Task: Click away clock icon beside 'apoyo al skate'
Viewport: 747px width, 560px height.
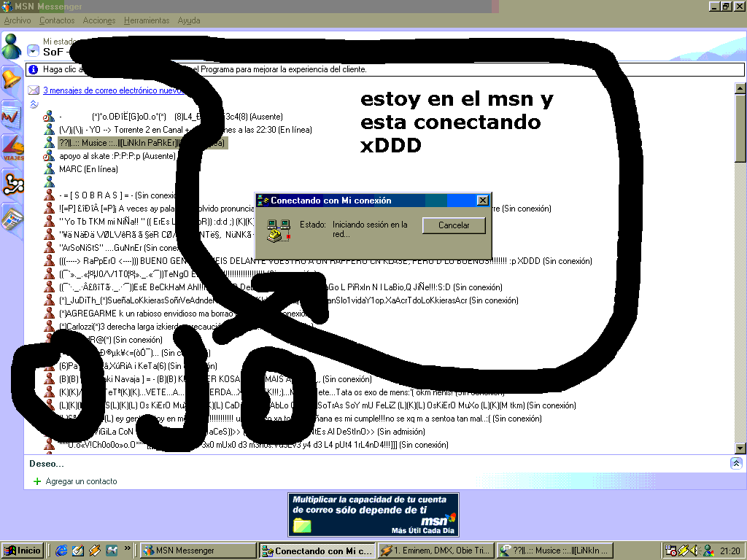Action: tap(49, 156)
